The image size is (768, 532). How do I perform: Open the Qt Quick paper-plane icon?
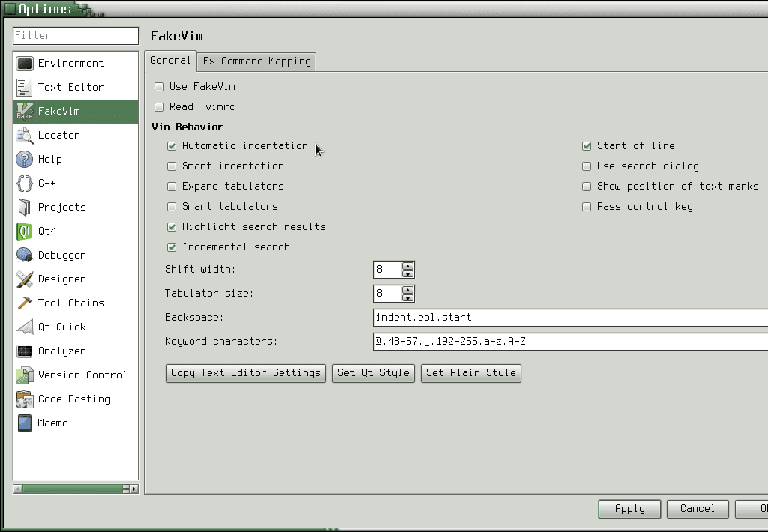click(25, 327)
